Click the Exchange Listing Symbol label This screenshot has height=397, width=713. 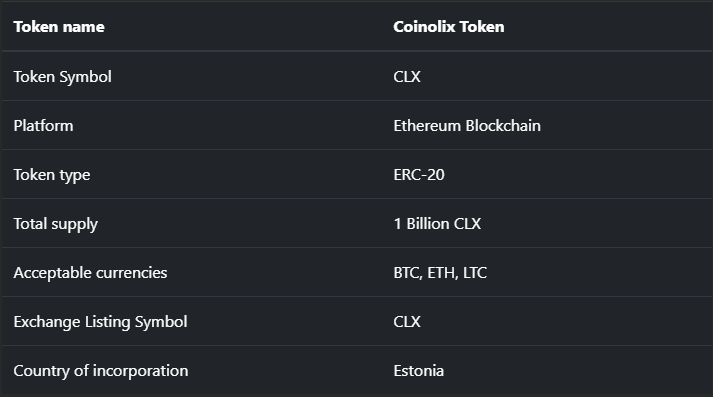tap(100, 322)
